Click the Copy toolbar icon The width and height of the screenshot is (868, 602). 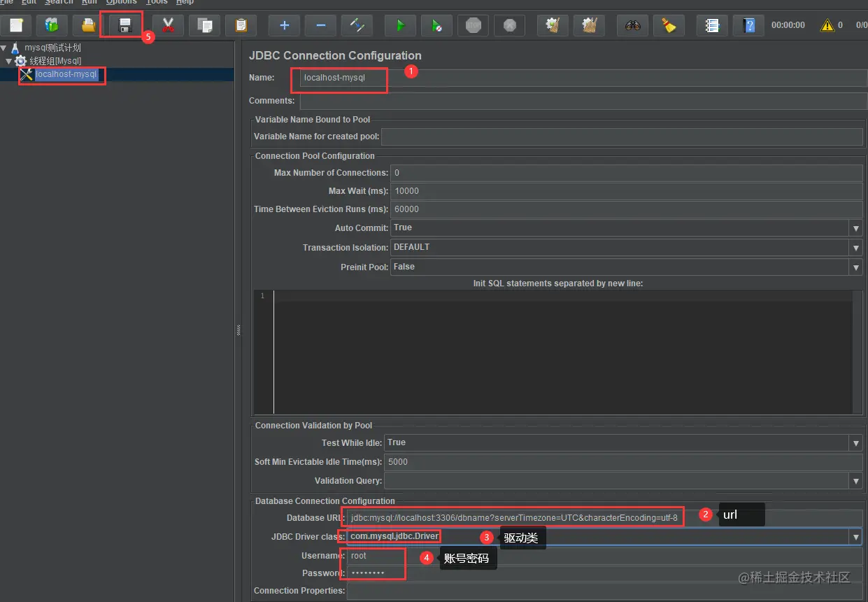click(204, 26)
